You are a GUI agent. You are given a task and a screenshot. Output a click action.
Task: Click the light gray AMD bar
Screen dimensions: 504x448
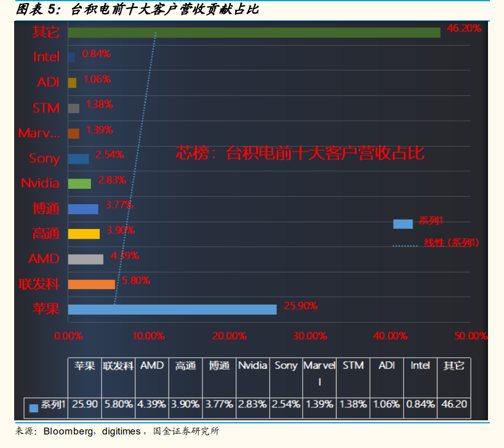click(x=86, y=259)
